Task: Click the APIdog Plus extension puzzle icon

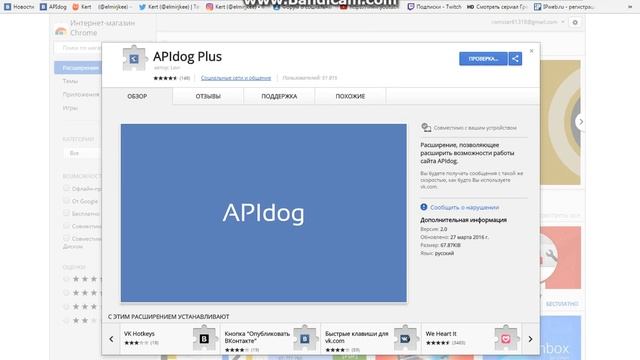Action: (x=134, y=58)
